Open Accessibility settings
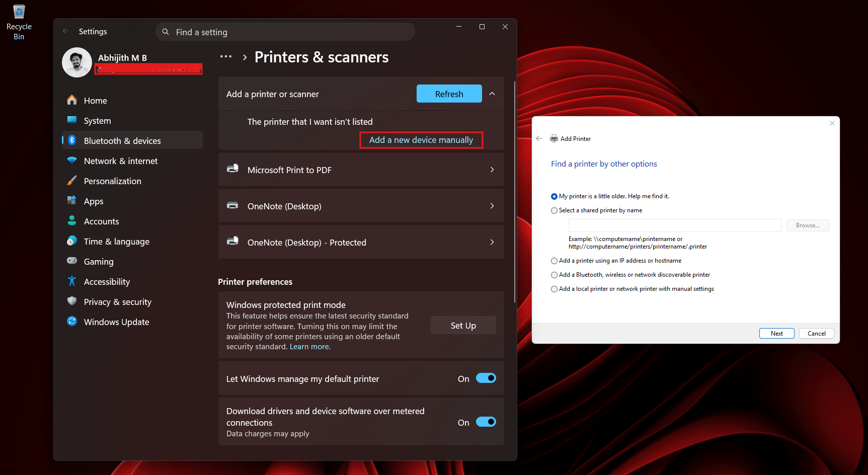 pos(107,281)
